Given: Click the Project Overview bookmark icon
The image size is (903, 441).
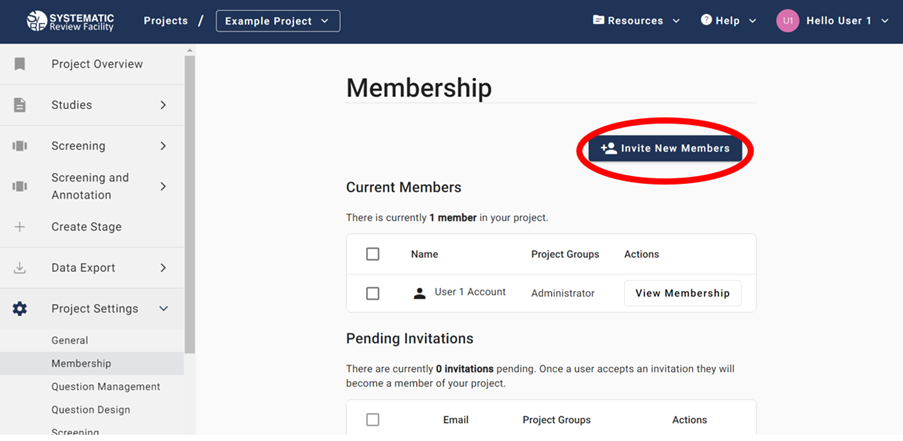Looking at the screenshot, I should [x=20, y=64].
